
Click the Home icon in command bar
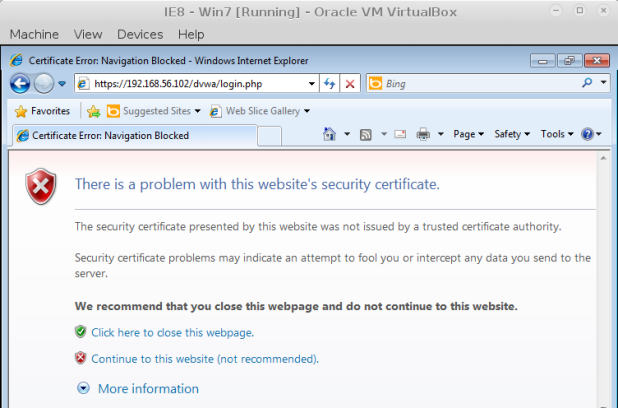point(330,134)
